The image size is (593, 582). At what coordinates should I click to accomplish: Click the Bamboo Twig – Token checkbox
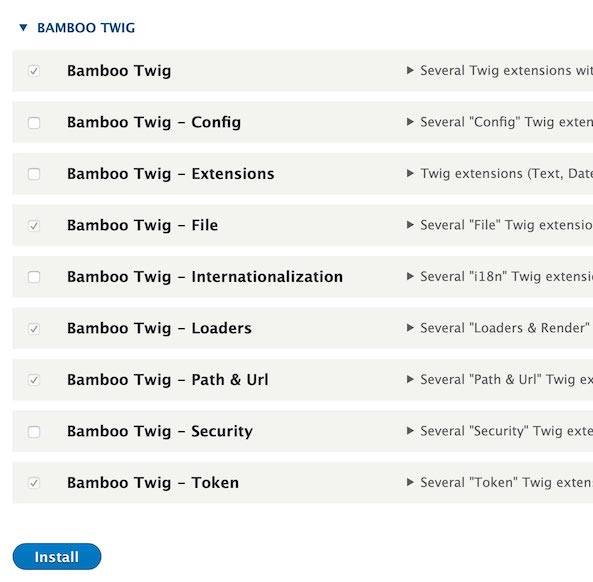click(x=34, y=483)
